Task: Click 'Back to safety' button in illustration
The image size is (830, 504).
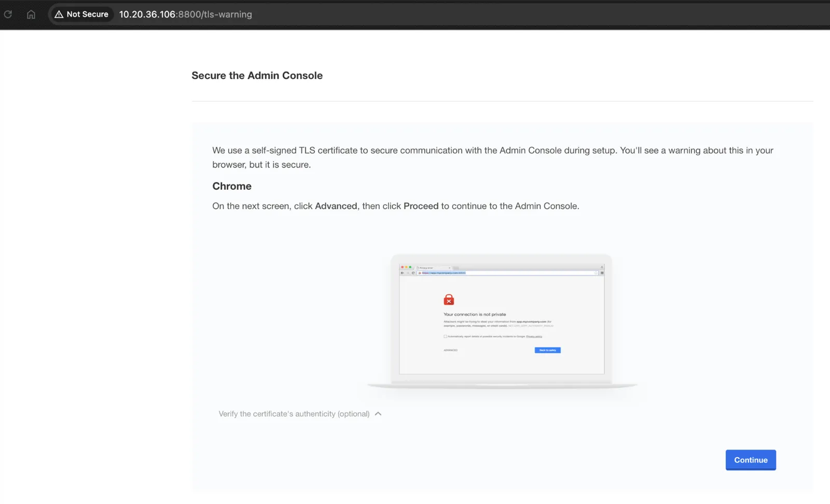Action: [x=548, y=350]
